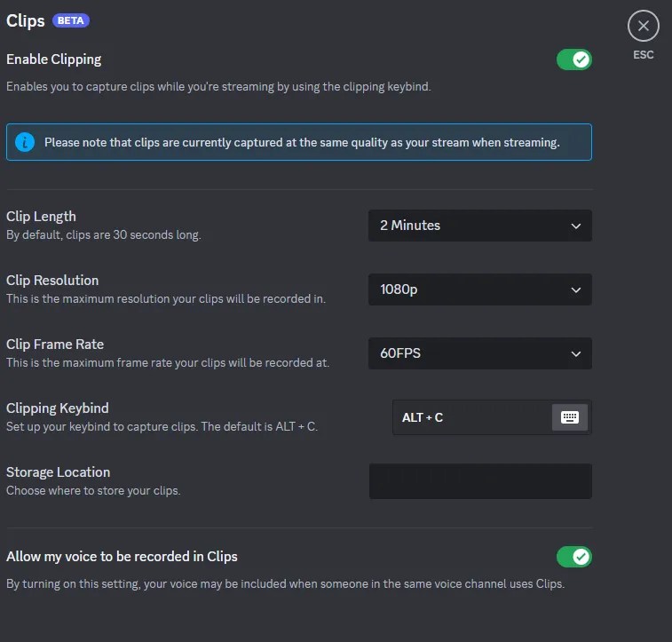Click the chevron arrow beside 2 Minutes

[575, 226]
